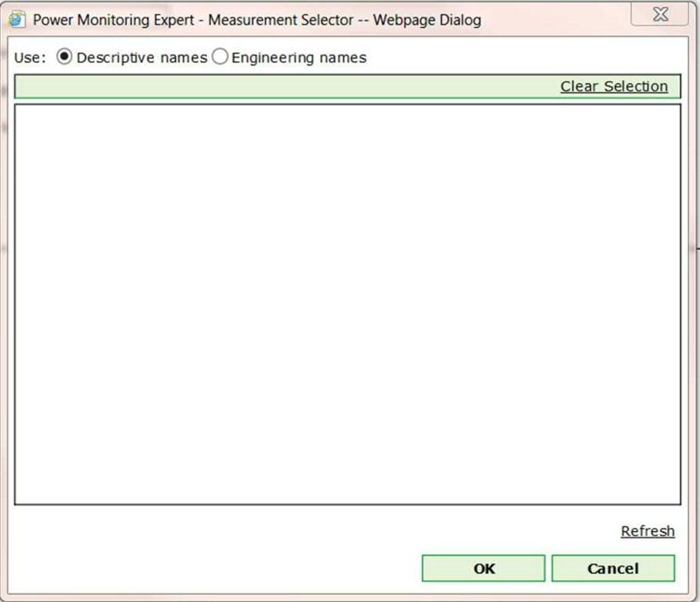Screen dimensions: 700x602
Task: Click the Clear Selection link
Action: pyautogui.click(x=613, y=87)
